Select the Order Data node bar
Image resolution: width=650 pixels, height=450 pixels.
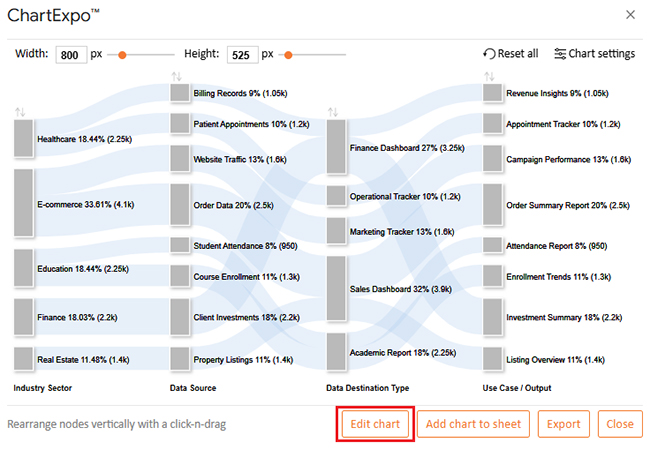[180, 205]
